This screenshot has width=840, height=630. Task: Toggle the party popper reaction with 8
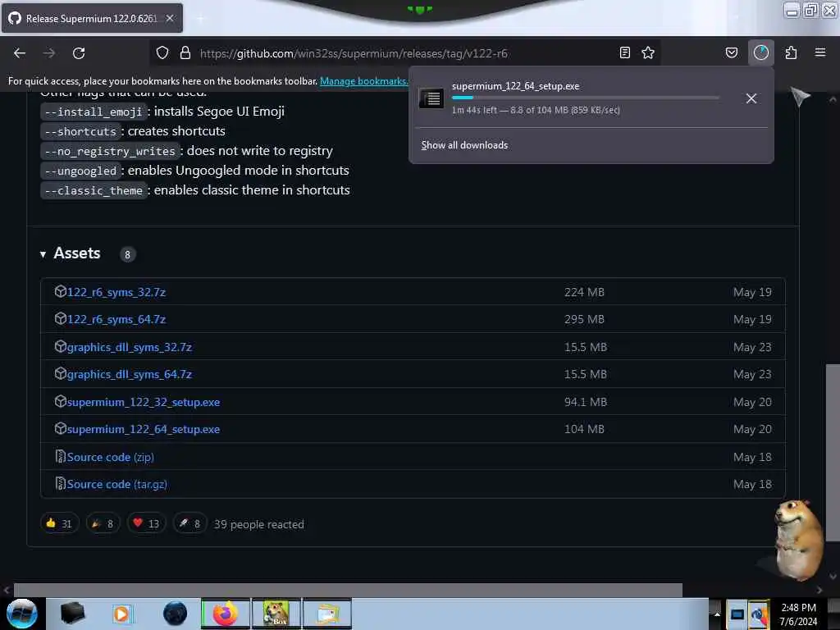(x=103, y=523)
